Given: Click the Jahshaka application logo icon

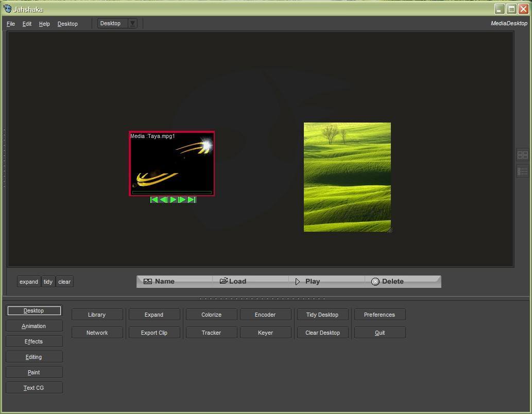Looking at the screenshot, I should click(7, 8).
